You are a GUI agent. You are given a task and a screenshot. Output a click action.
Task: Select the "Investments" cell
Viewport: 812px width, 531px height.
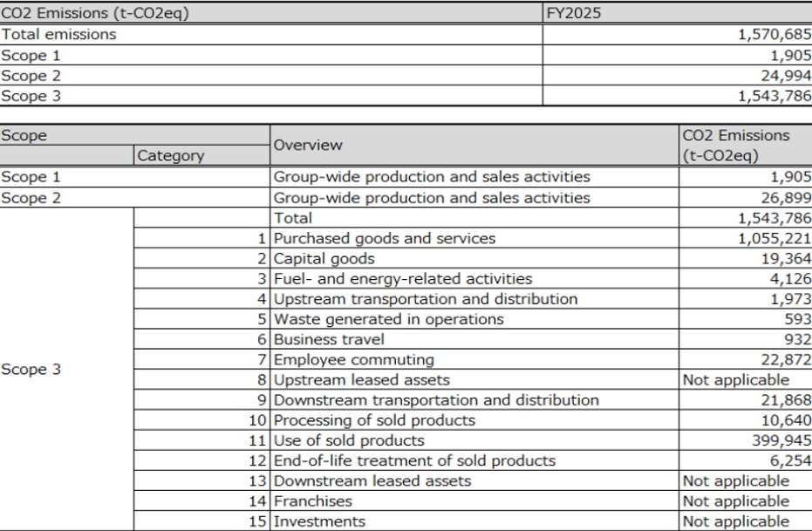[x=474, y=521]
